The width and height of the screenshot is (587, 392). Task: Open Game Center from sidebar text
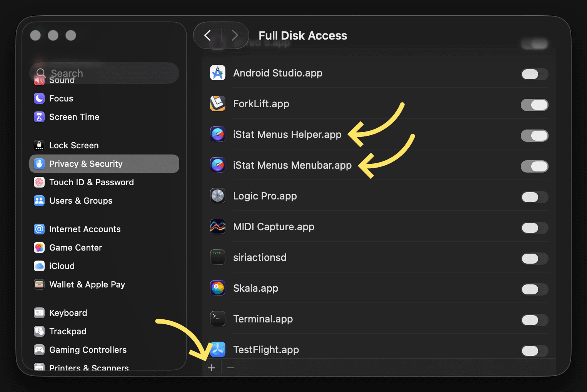[x=76, y=247]
